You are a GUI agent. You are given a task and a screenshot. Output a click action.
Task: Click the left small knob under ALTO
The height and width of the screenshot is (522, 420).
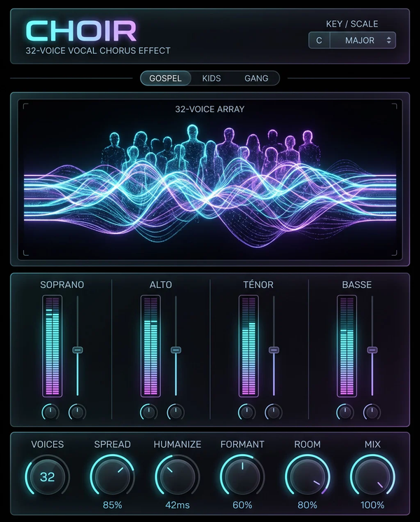tap(148, 413)
